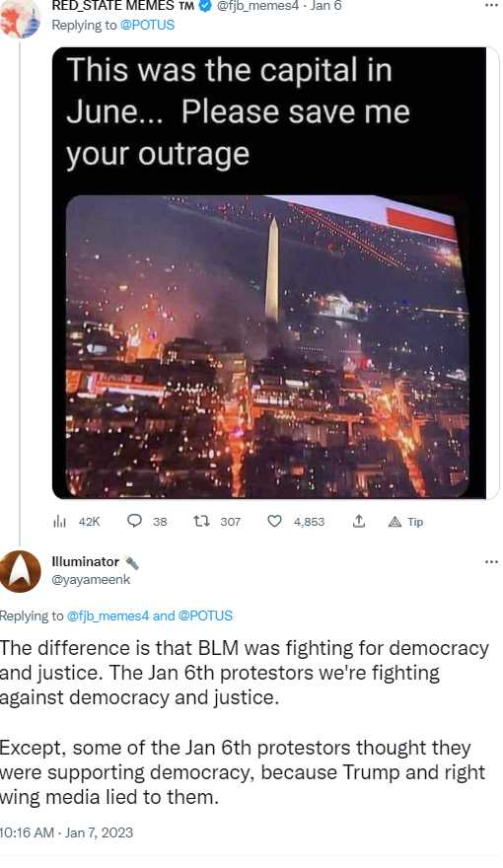Click the 10:16 AM Jan 7, 2023 timestamp
The image size is (503, 868).
coord(66,832)
